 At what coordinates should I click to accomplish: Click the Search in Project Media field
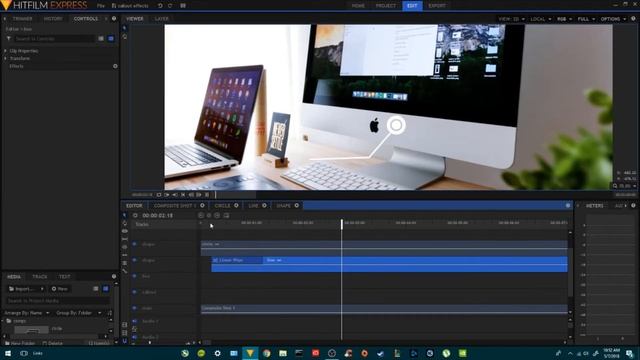[57, 301]
